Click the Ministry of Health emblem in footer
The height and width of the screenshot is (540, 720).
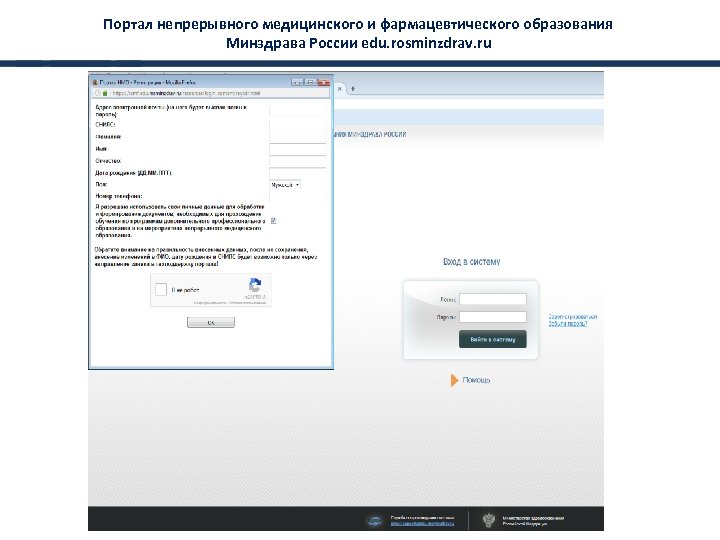tap(489, 520)
